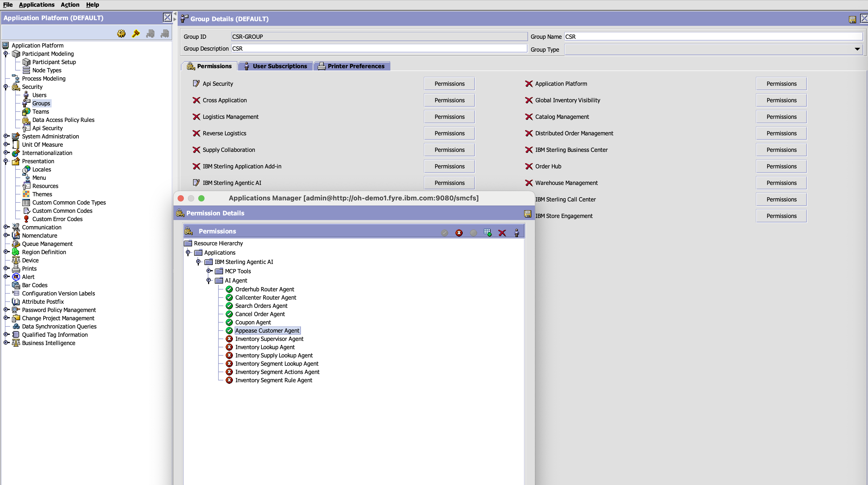Screen dimensions: 868x485
Task: Open the Action menu
Action: pos(70,5)
